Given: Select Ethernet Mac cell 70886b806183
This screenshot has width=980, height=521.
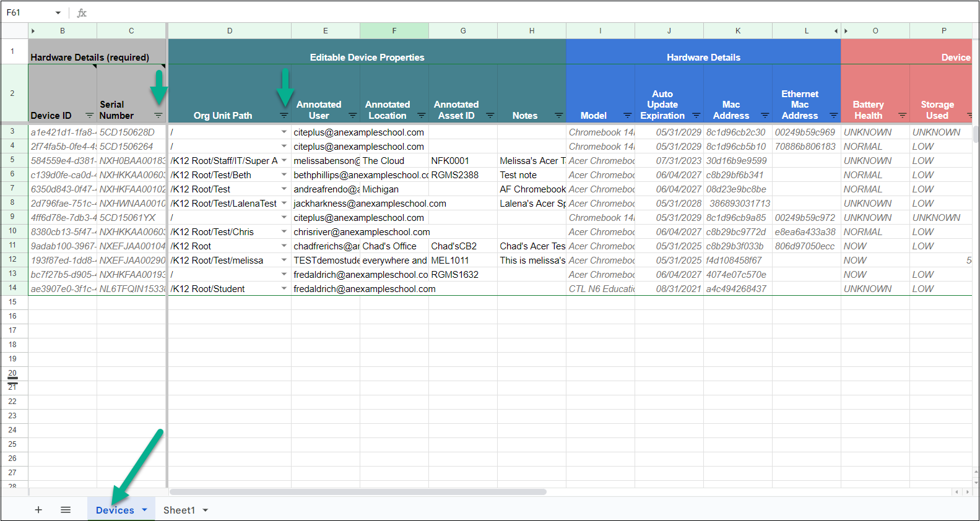Looking at the screenshot, I should point(807,146).
